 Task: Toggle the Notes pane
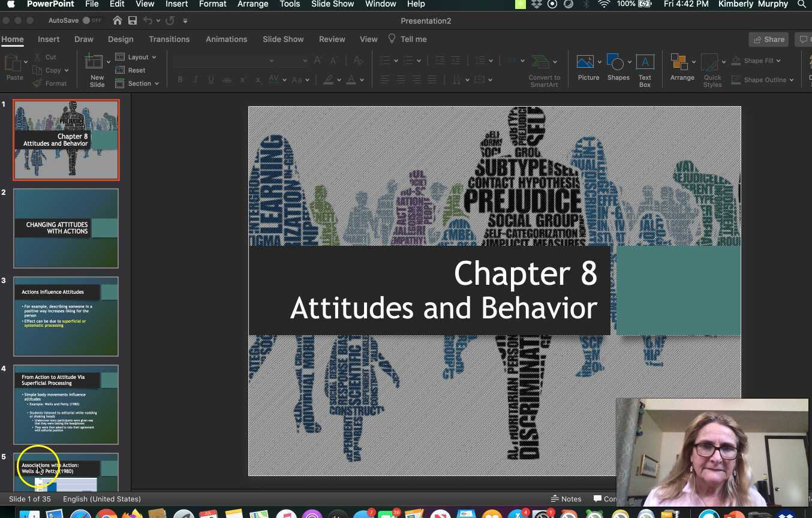pyautogui.click(x=566, y=499)
